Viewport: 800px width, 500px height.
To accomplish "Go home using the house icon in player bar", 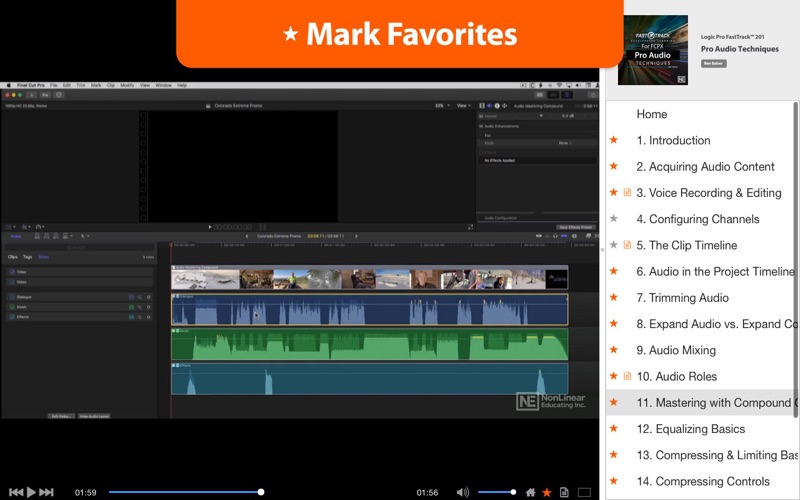I will pos(531,492).
